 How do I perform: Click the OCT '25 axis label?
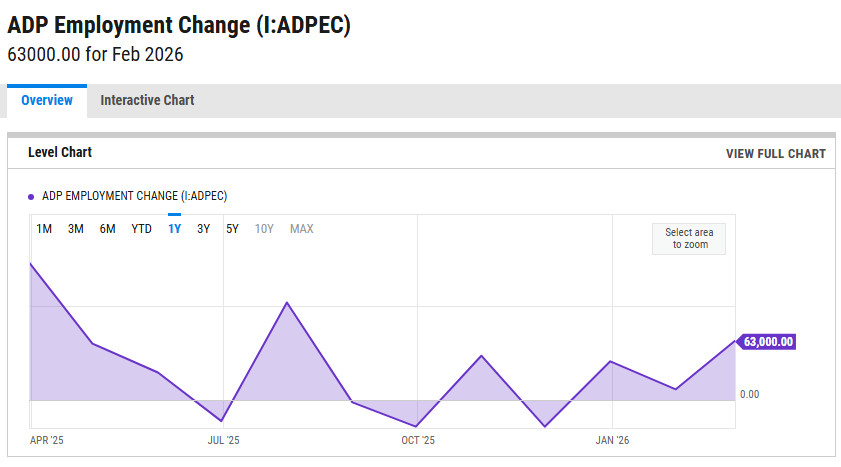[x=418, y=440]
